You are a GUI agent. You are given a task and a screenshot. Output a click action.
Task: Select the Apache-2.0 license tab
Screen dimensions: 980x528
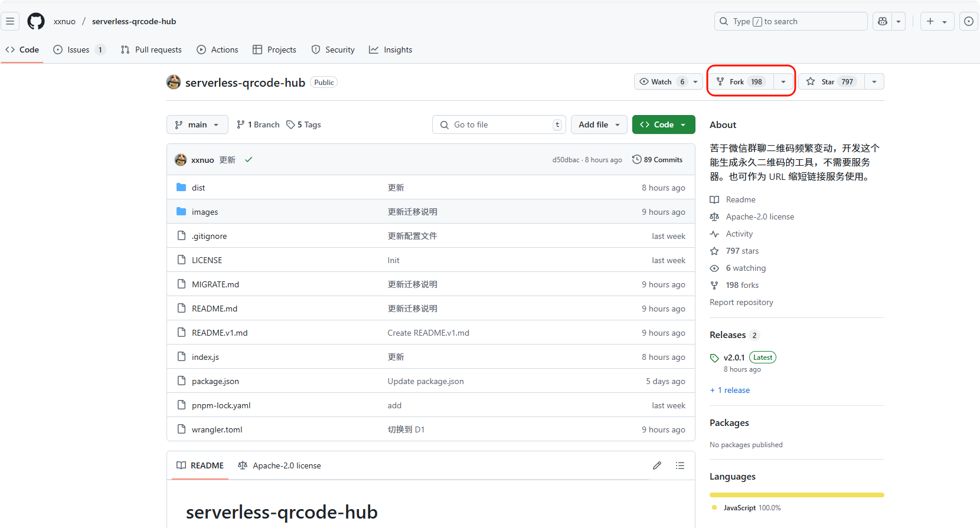pyautogui.click(x=280, y=465)
